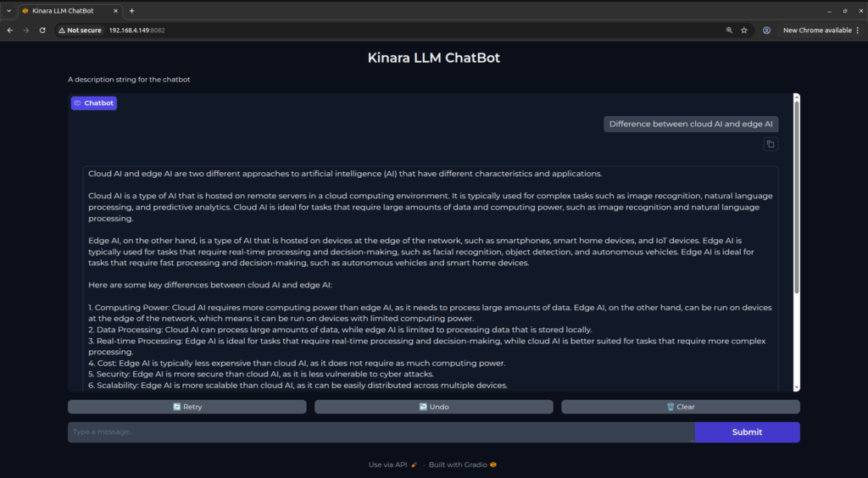This screenshot has height=478, width=868.
Task: Click 'Here are some key differences' sentence
Action: coord(210,286)
